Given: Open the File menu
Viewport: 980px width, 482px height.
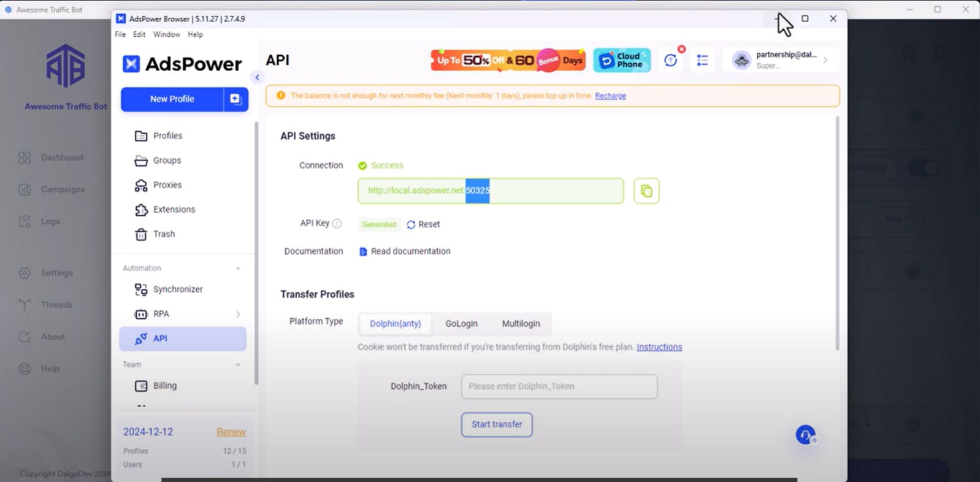Looking at the screenshot, I should click(120, 34).
